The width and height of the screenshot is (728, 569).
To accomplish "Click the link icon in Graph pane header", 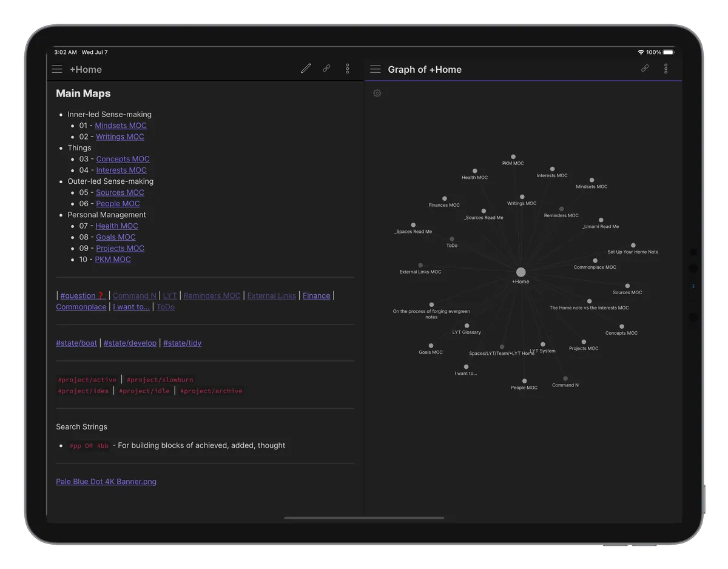I will pyautogui.click(x=645, y=69).
